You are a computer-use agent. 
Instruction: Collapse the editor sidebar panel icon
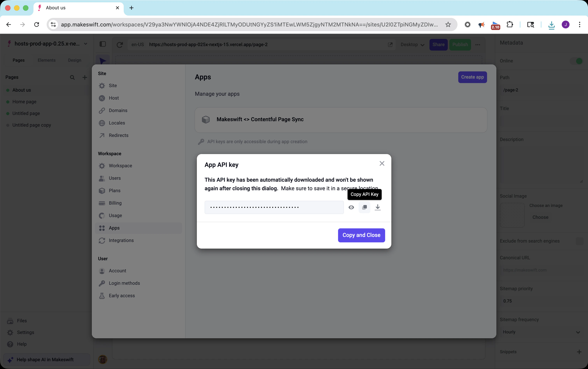pos(103,44)
